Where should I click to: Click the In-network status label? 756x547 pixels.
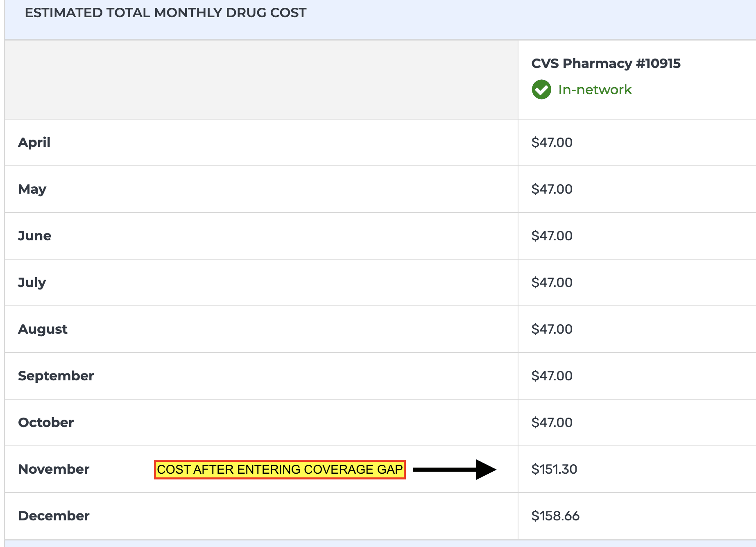[x=595, y=89]
